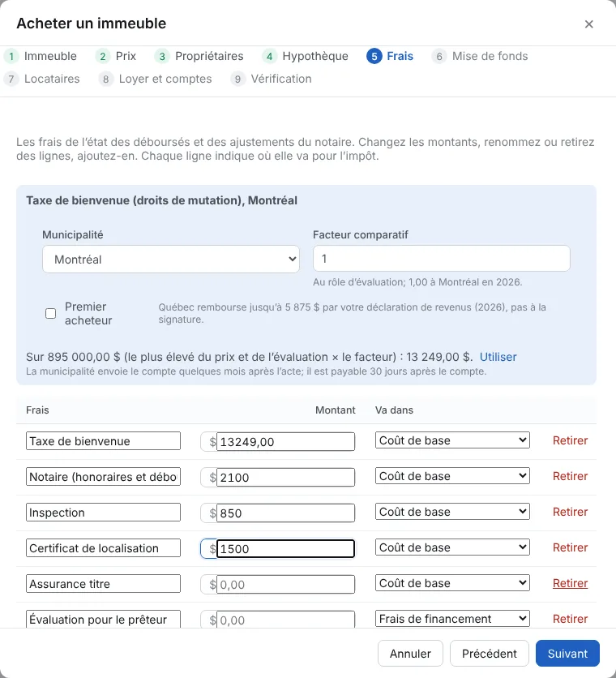Close the Acheter un immeuble dialog
The width and height of the screenshot is (616, 678).
[x=588, y=24]
